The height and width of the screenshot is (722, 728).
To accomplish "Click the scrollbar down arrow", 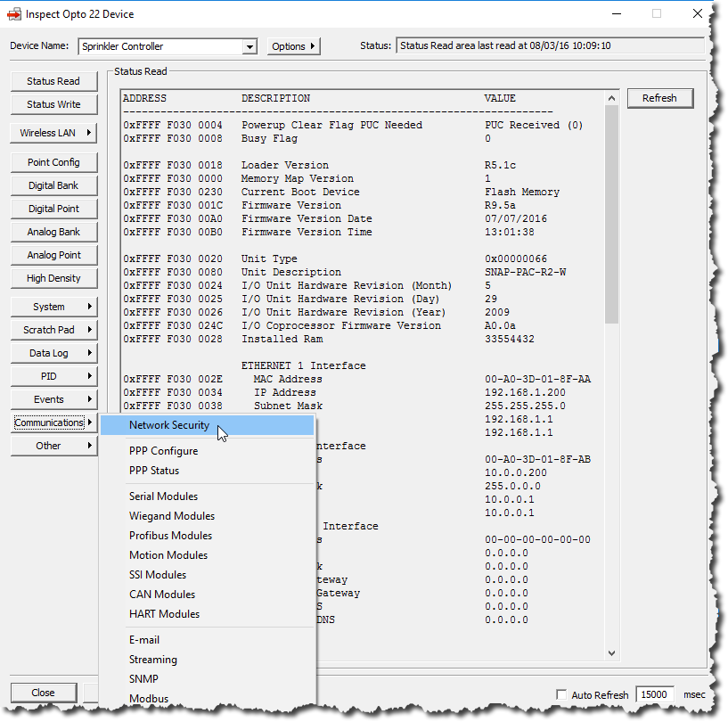I will click(611, 652).
